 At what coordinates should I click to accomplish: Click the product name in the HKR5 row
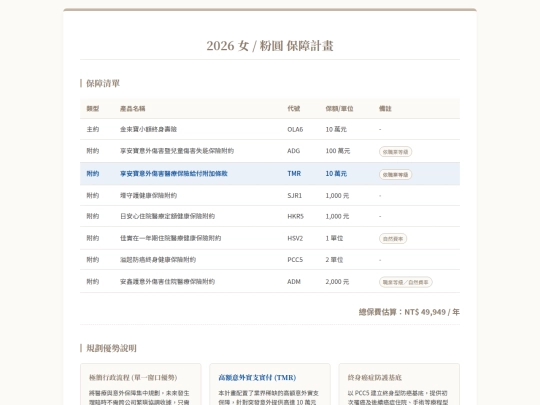167,216
